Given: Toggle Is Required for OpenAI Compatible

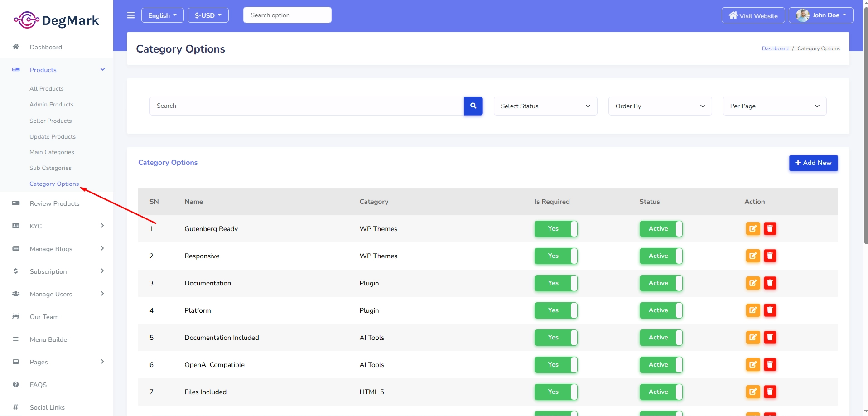Looking at the screenshot, I should [x=556, y=365].
